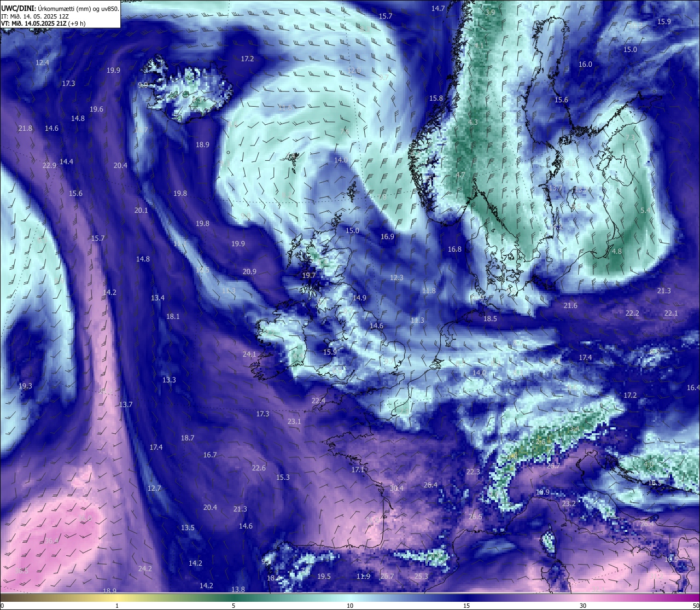The height and width of the screenshot is (610, 700).
Task: Click the 19.5 label over Spain
Action: click(x=324, y=577)
